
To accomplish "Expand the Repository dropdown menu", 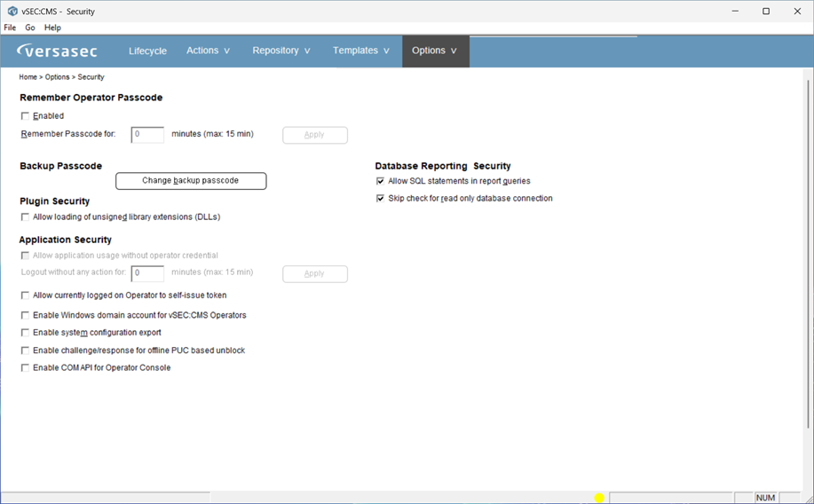I will pos(281,51).
